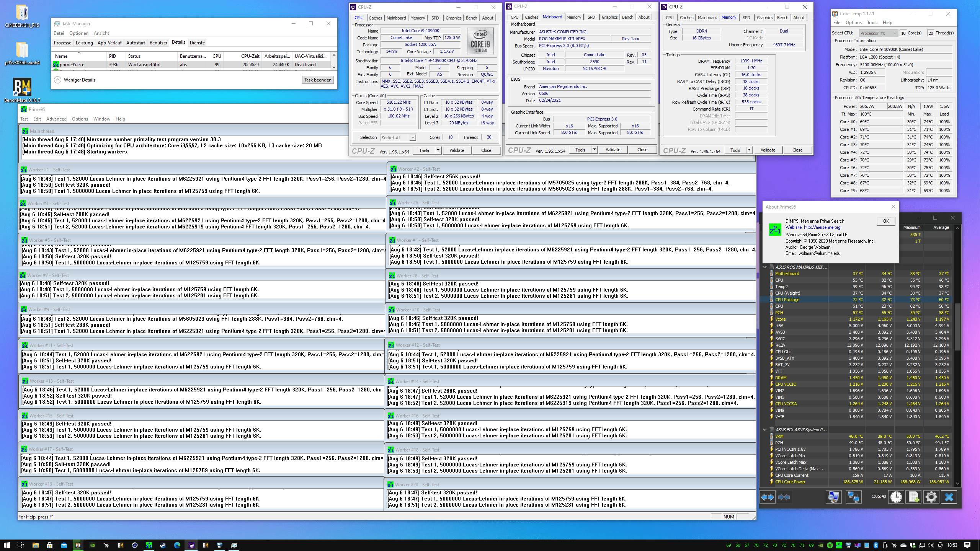Click Worker #20 Self-Test window title
980x551 pixels.
tap(417, 485)
